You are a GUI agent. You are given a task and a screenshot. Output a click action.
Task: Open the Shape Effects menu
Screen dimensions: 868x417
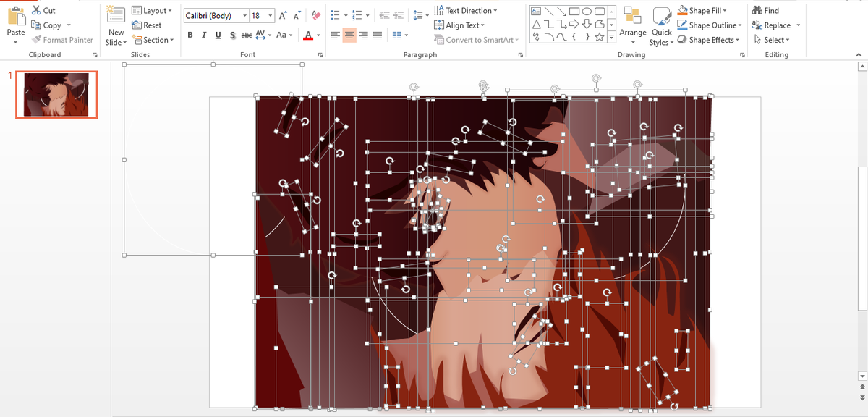(x=707, y=40)
